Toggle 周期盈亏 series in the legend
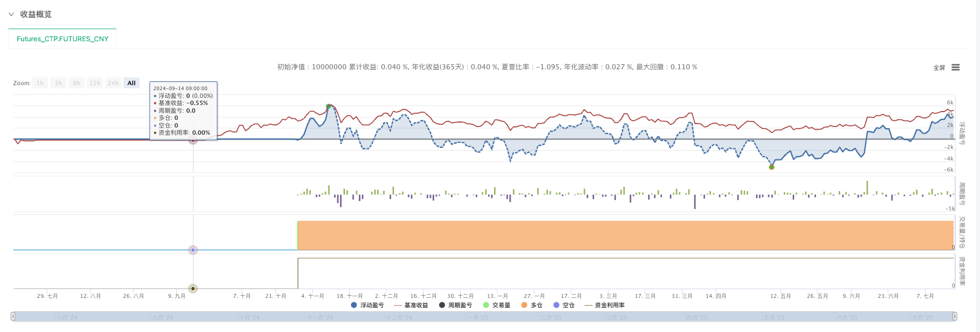 456,305
